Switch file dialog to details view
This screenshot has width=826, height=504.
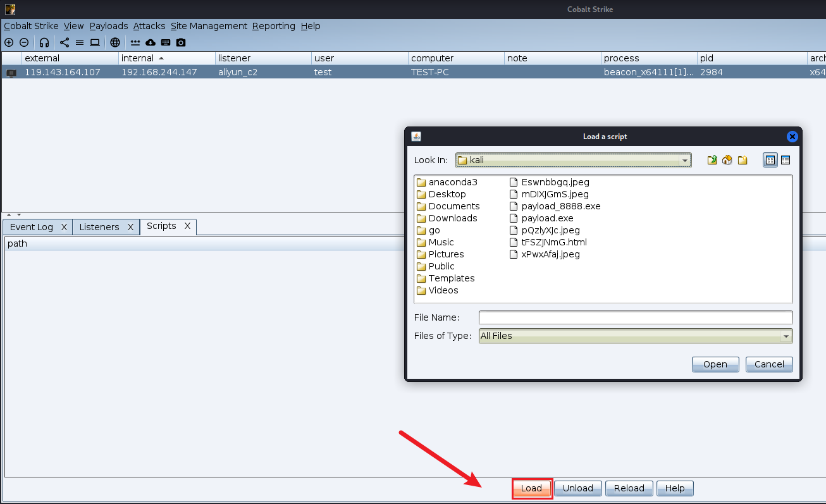786,160
